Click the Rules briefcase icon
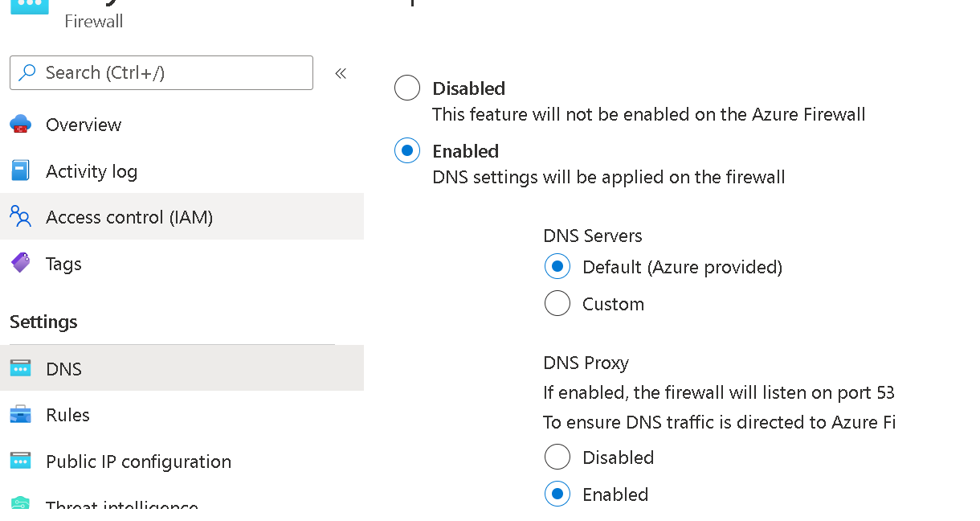This screenshot has height=521, width=980. [20, 415]
